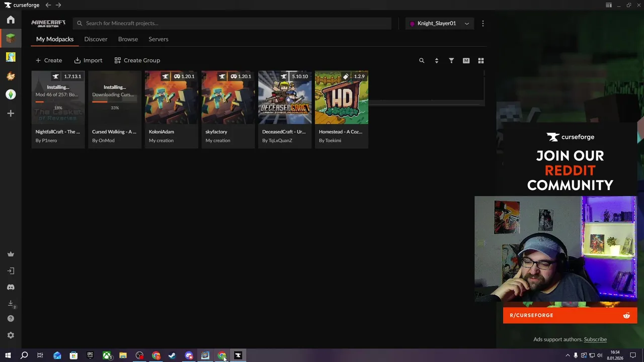This screenshot has width=644, height=362.
Task: Open sort order arrows icon
Action: click(436, 60)
